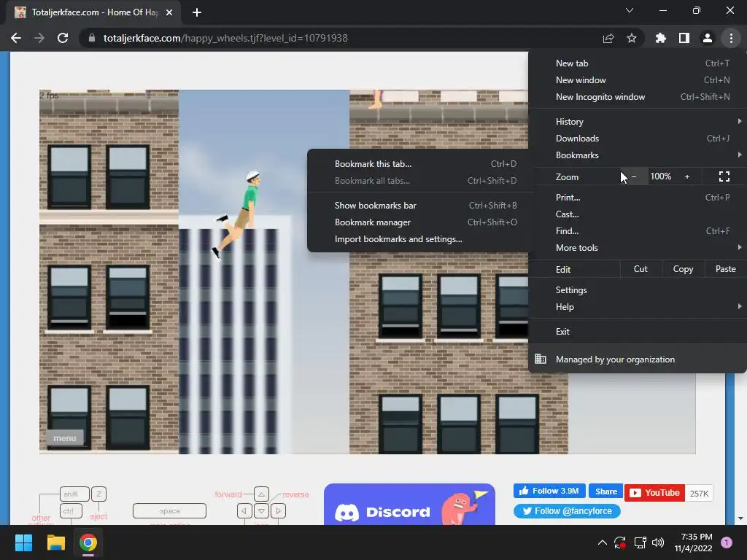The width and height of the screenshot is (747, 560).
Task: Reload the page with the refresh icon
Action: click(63, 38)
